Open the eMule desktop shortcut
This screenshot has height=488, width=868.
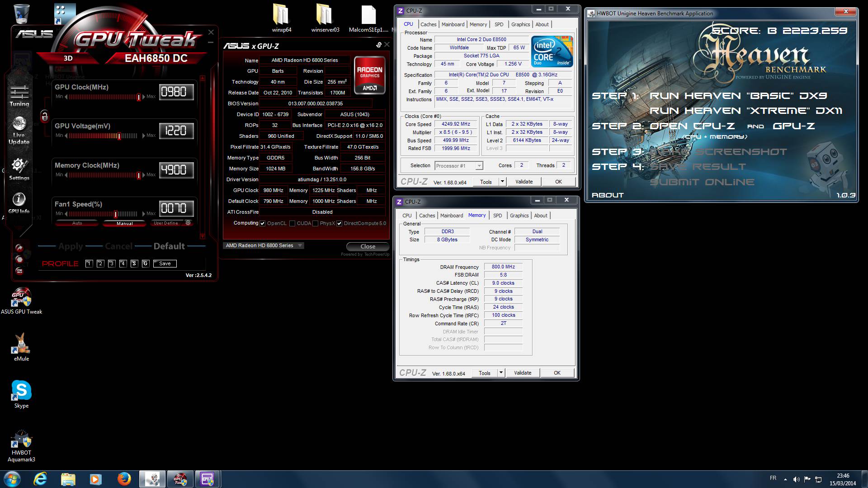tap(21, 347)
